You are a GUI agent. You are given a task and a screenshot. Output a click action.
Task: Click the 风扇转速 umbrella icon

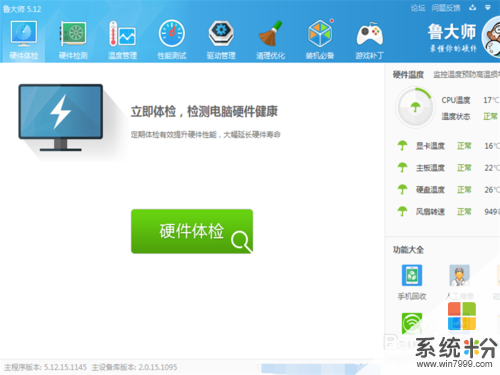402,211
